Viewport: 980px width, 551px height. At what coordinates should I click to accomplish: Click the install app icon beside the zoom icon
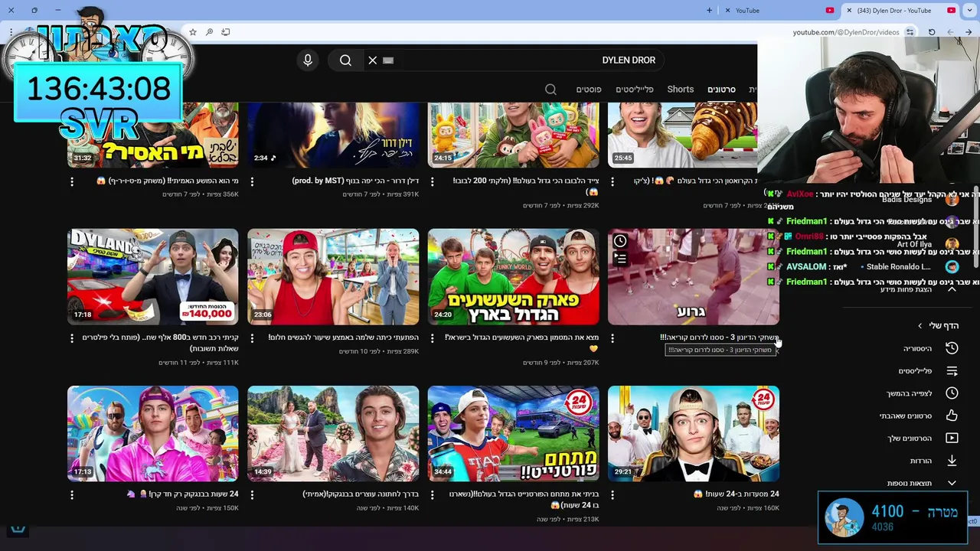tap(226, 32)
